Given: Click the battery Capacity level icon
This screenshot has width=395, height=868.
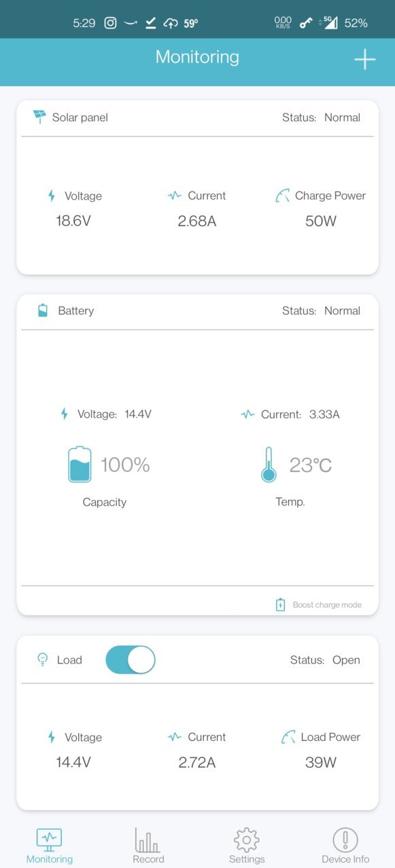Looking at the screenshot, I should (80, 465).
